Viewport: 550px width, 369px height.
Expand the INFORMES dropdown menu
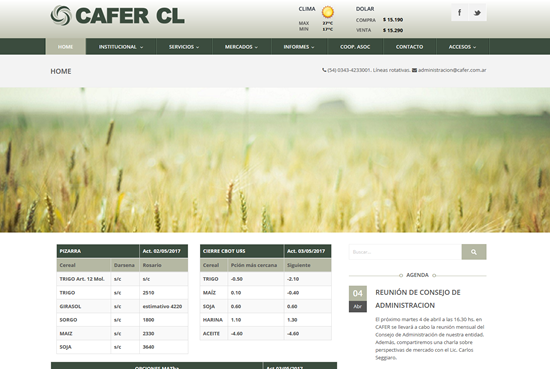tap(299, 47)
